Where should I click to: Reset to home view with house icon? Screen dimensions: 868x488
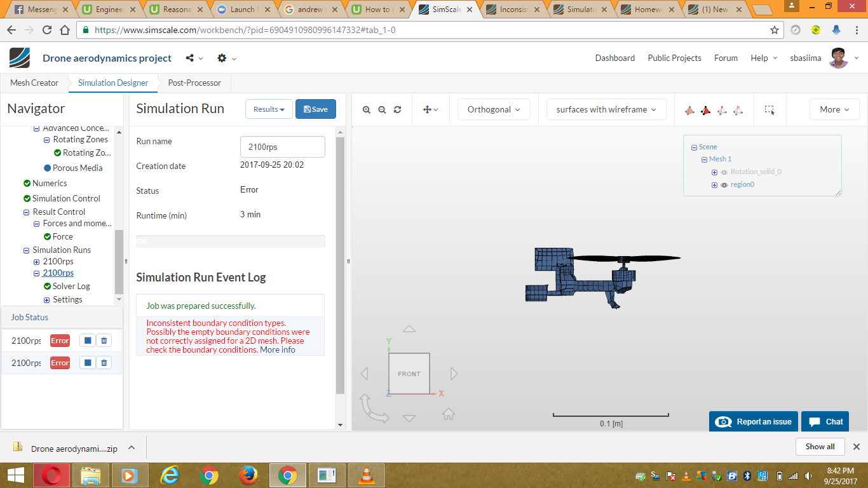[449, 414]
